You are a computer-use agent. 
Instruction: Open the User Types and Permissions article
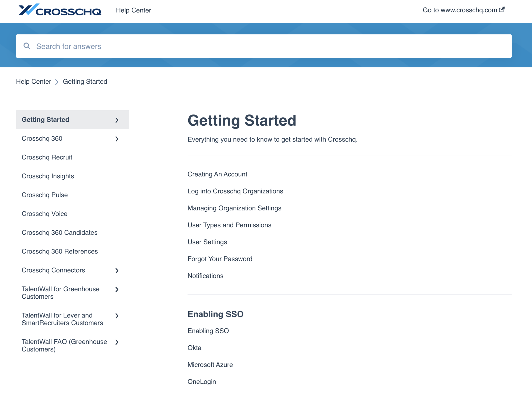click(229, 225)
